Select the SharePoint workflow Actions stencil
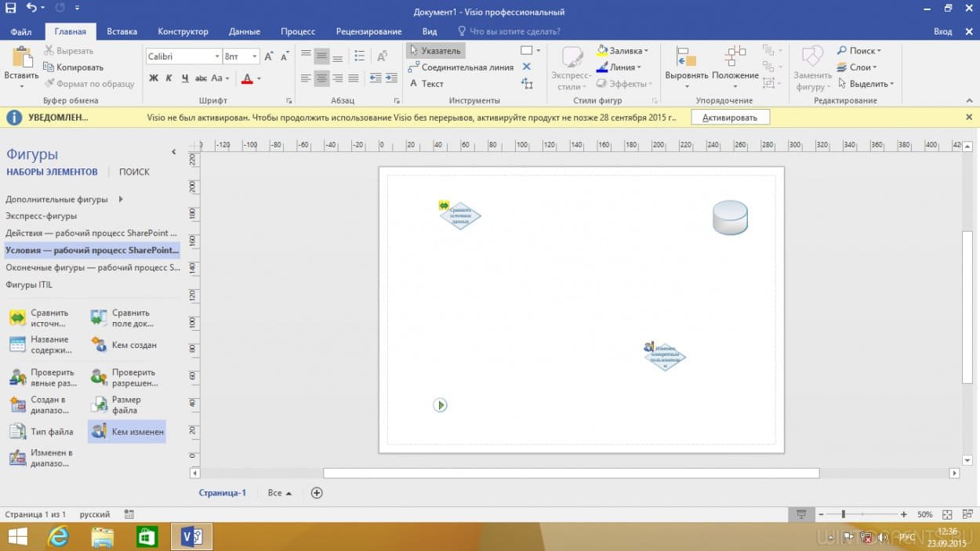The width and height of the screenshot is (980, 551). pyautogui.click(x=91, y=234)
